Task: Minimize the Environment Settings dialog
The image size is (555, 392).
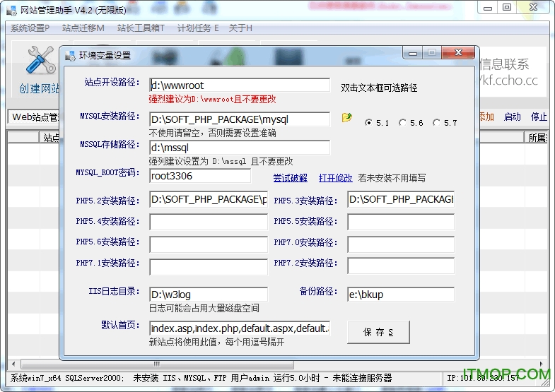Action: pos(413,53)
